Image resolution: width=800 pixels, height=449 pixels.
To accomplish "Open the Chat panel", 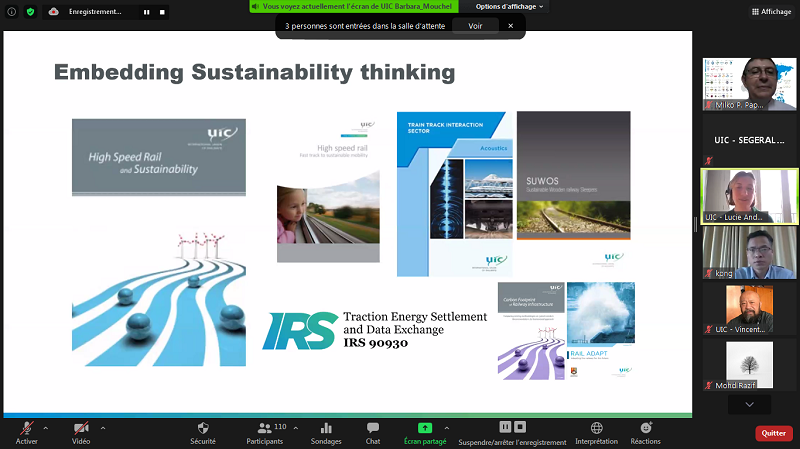I will [x=373, y=432].
